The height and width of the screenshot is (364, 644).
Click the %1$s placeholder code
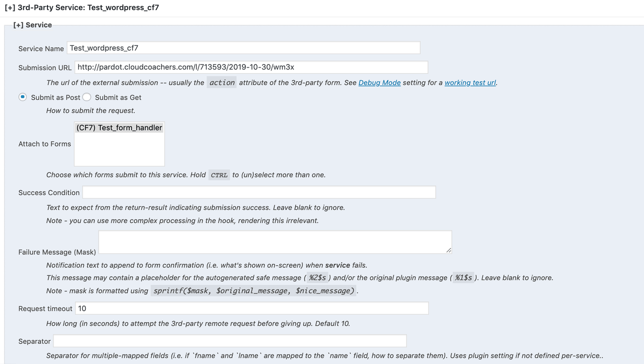click(463, 278)
